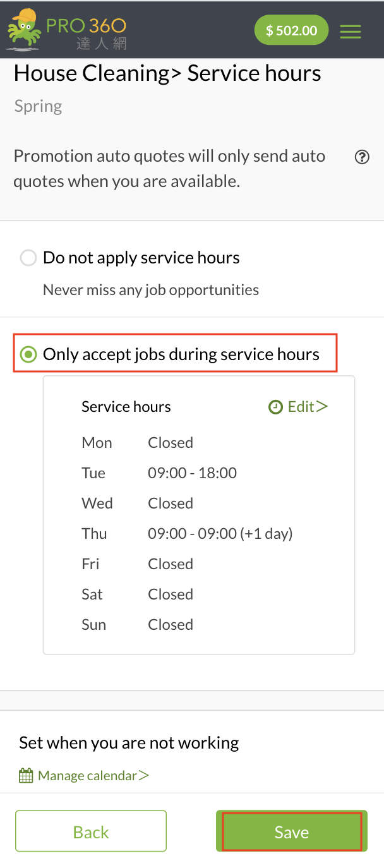Save the service hours settings
The image size is (384, 868).
pyautogui.click(x=291, y=832)
